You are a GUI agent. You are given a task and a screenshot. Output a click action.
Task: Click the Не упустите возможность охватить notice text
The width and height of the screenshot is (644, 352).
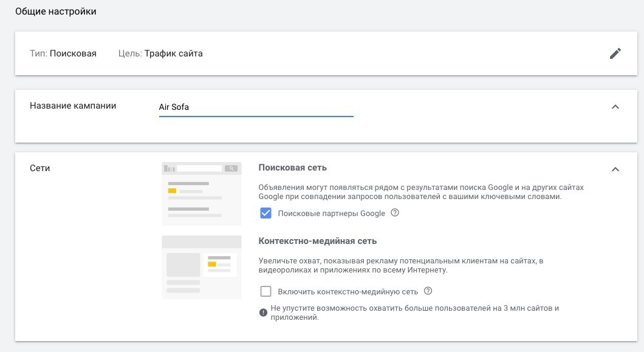click(x=415, y=313)
